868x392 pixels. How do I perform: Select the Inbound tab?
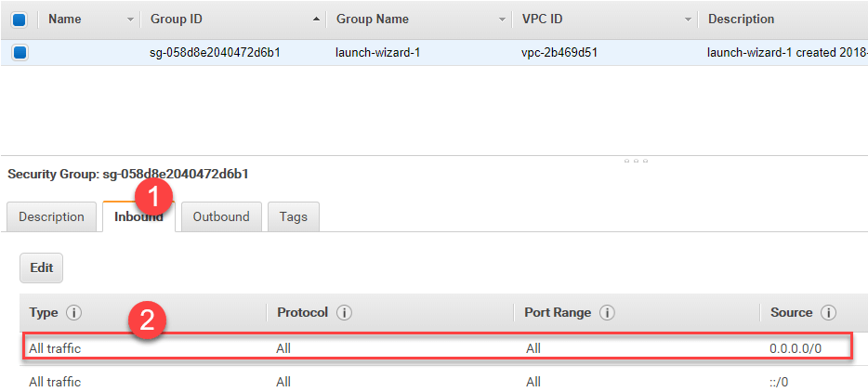click(x=138, y=216)
